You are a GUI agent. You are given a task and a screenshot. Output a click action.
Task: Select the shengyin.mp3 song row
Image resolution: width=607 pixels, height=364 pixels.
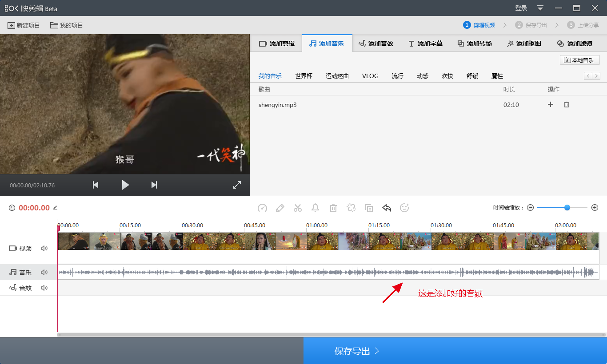(x=428, y=105)
